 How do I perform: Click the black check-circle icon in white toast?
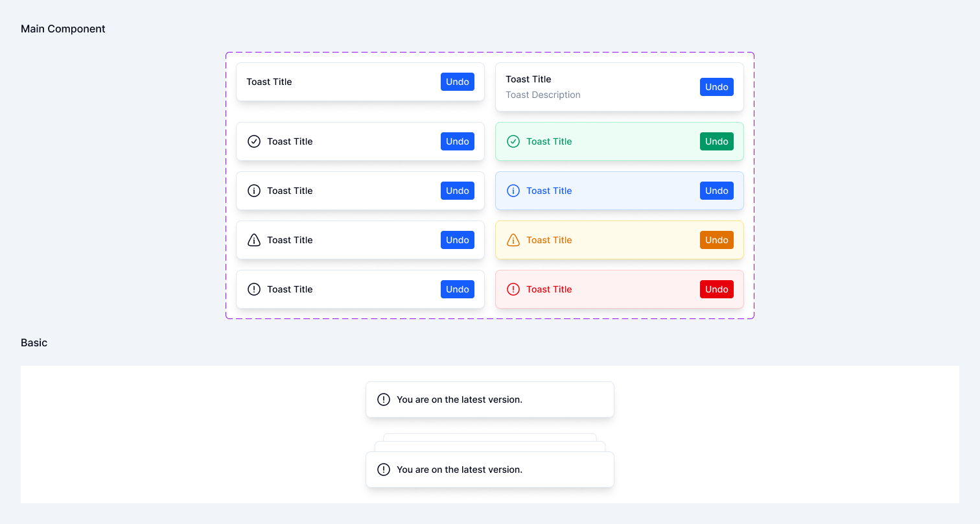pos(254,141)
